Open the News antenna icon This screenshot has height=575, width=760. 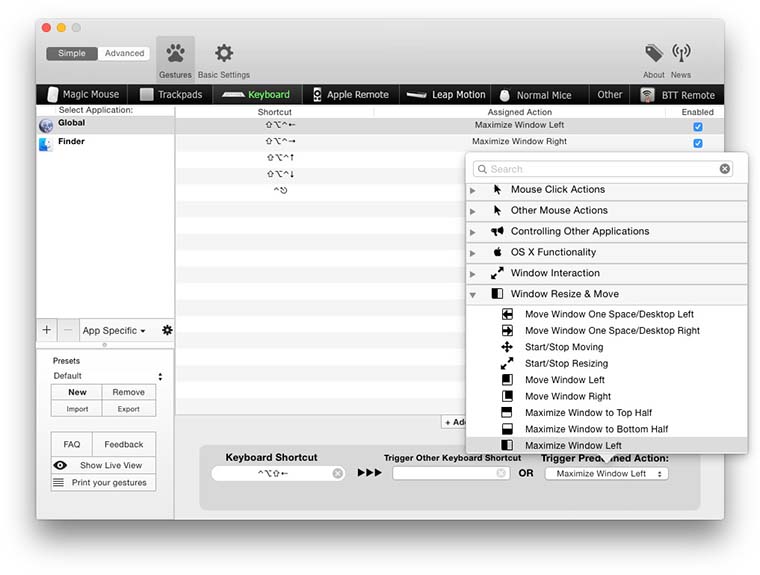(x=681, y=53)
